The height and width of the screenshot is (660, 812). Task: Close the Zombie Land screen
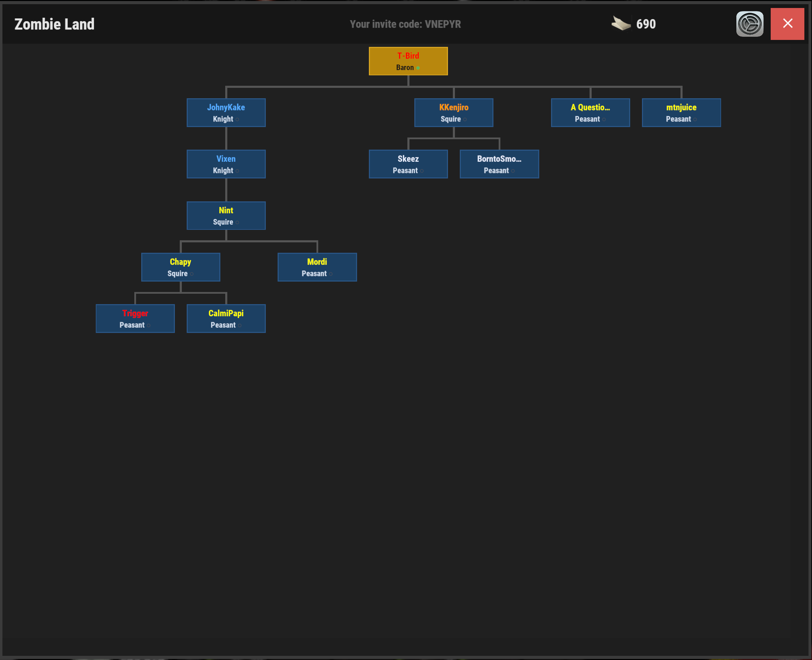pos(787,24)
